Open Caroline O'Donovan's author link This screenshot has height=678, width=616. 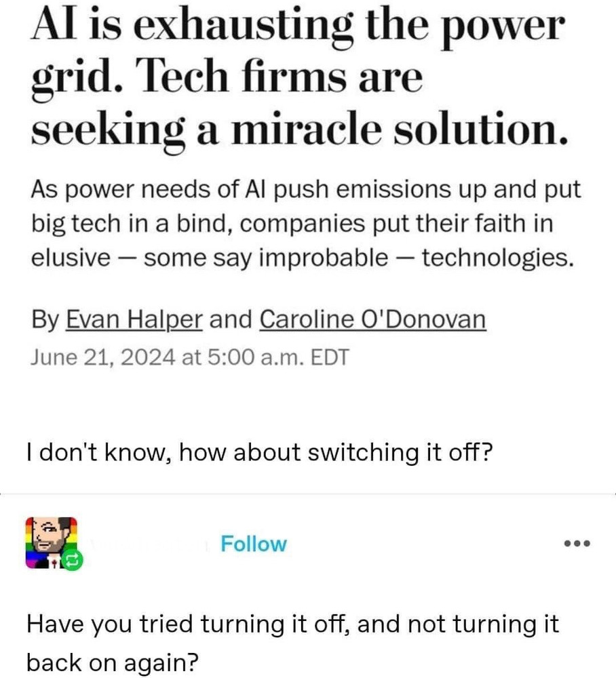[373, 319]
